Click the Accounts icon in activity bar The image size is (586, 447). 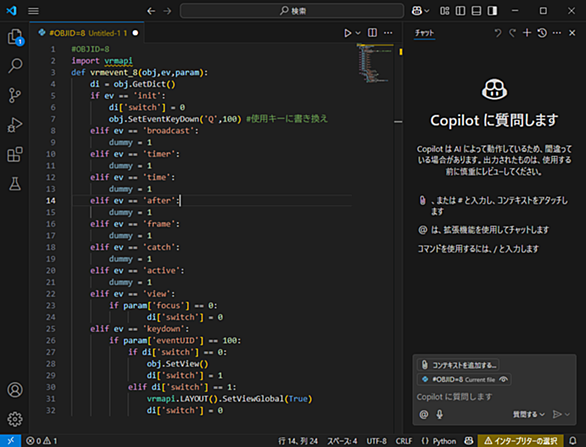click(x=15, y=390)
